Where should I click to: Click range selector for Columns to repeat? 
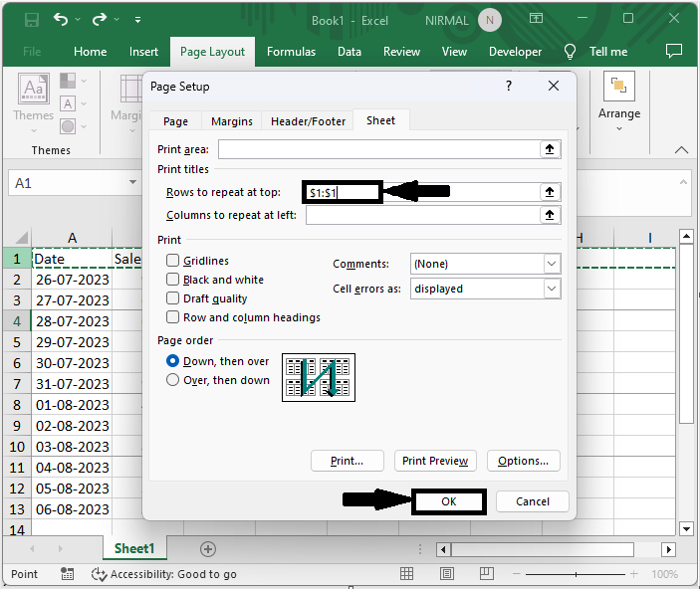549,215
